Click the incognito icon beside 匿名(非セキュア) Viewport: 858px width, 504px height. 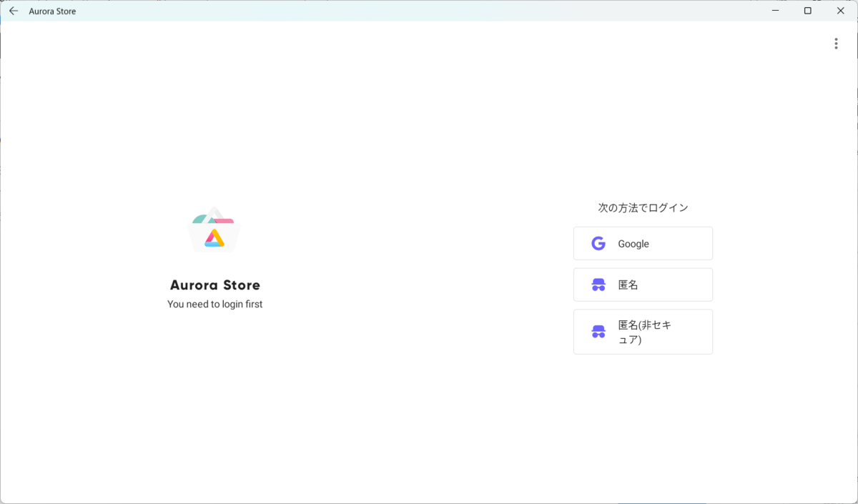(x=598, y=332)
